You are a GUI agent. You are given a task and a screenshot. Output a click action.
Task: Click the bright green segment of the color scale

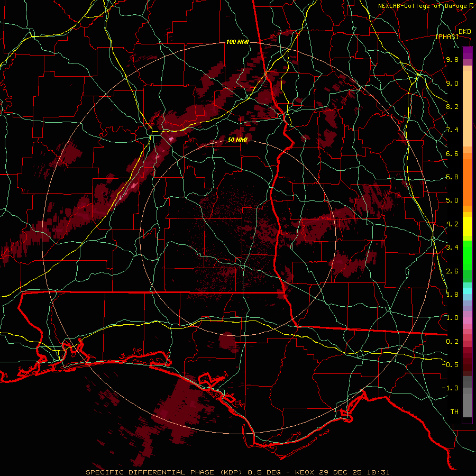tap(467, 255)
